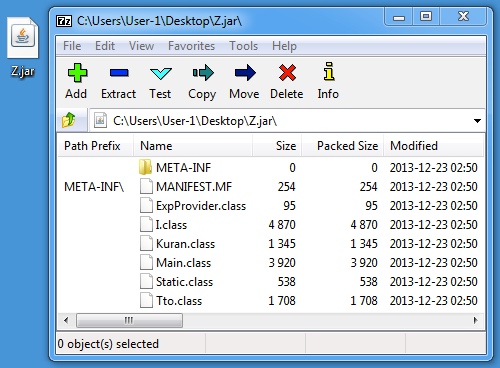Expand the address path dropdown
This screenshot has height=368, width=500.
(x=477, y=121)
